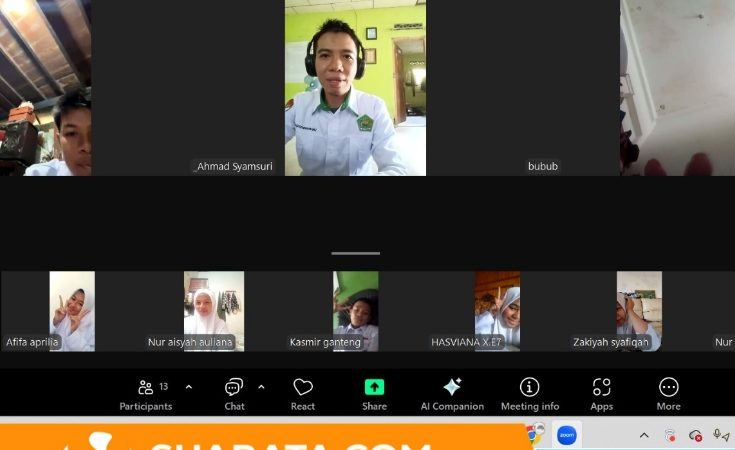This screenshot has height=450, width=735.
Task: Open the More options menu
Action: [668, 393]
